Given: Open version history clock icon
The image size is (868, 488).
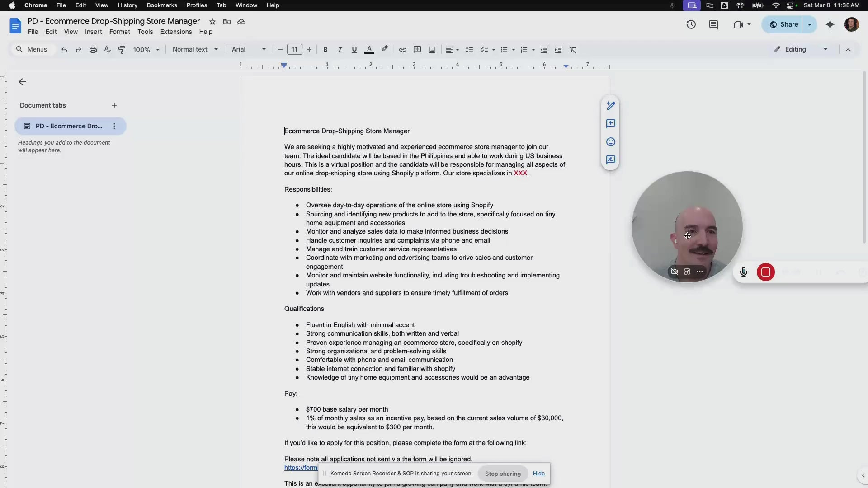Looking at the screenshot, I should click(691, 24).
